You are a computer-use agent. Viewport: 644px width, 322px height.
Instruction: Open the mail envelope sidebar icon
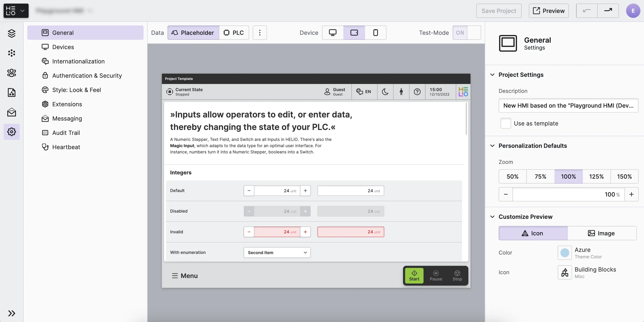point(11,112)
